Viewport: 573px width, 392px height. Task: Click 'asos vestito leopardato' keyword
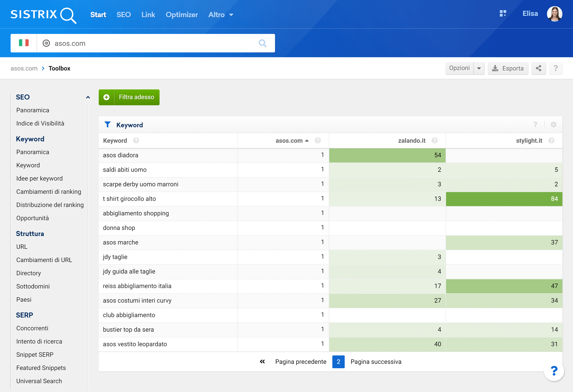[135, 344]
